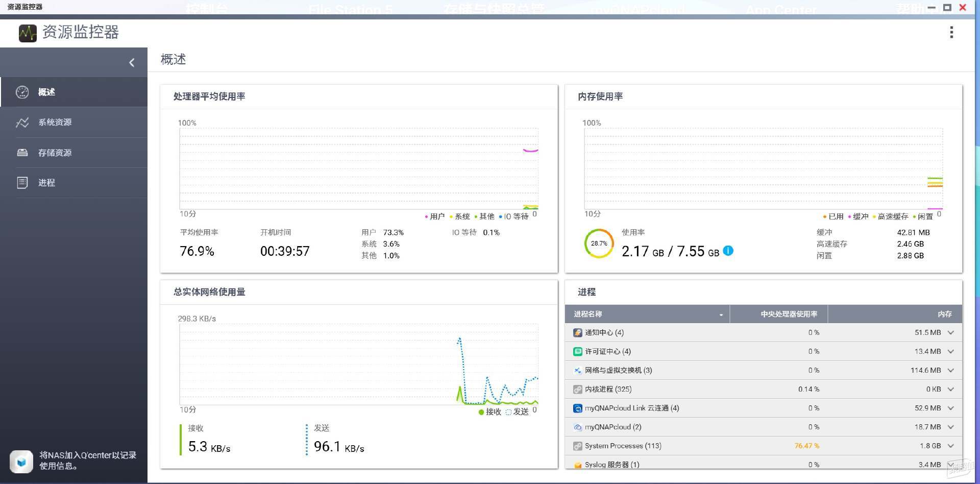The height and width of the screenshot is (484, 980).
Task: Click the License Center process icon
Action: (x=578, y=352)
